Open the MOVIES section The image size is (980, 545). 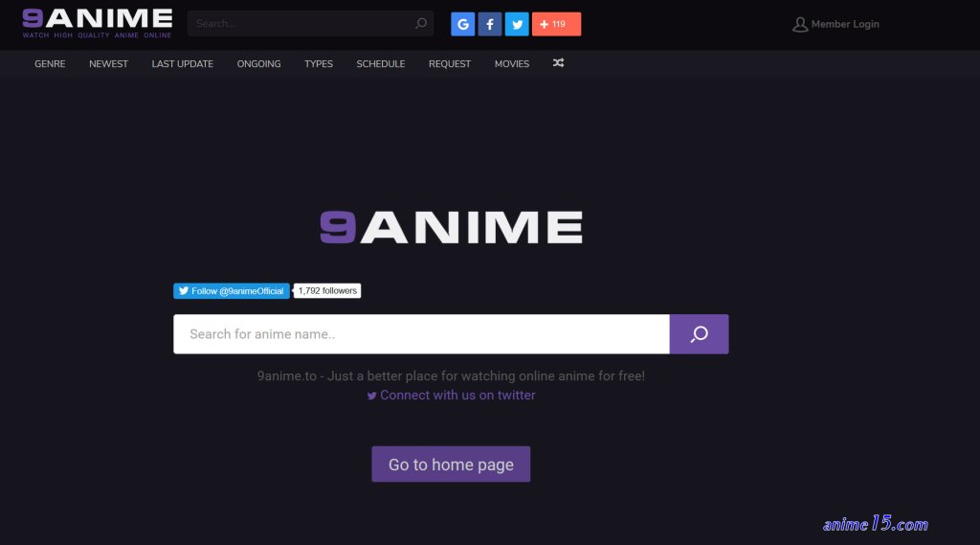point(512,64)
